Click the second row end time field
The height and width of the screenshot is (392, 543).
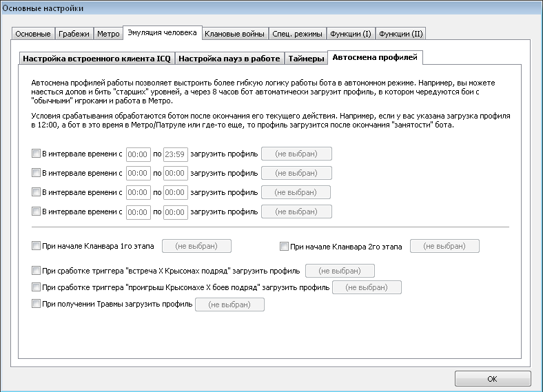pyautogui.click(x=176, y=173)
